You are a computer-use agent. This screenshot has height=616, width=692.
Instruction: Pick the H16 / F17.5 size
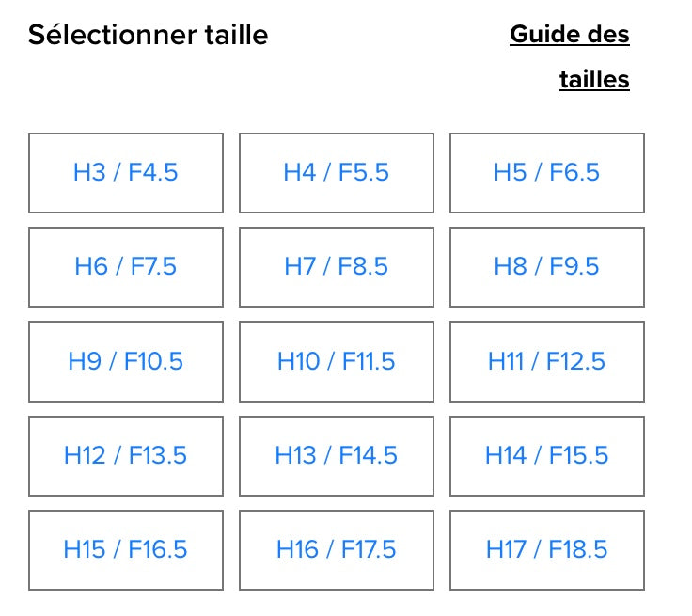(337, 550)
